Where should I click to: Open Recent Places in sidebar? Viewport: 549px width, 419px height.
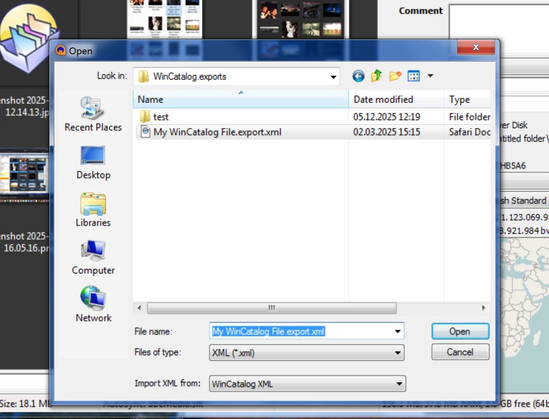point(93,114)
